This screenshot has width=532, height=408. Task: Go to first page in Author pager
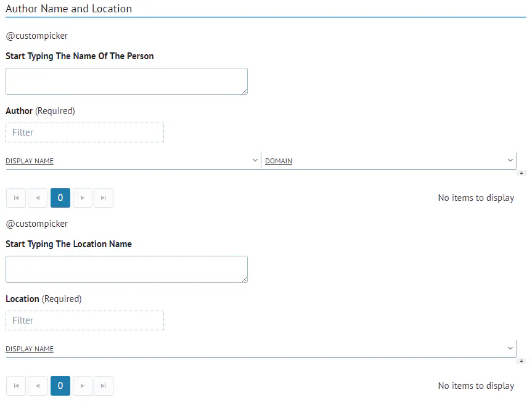pyautogui.click(x=16, y=198)
